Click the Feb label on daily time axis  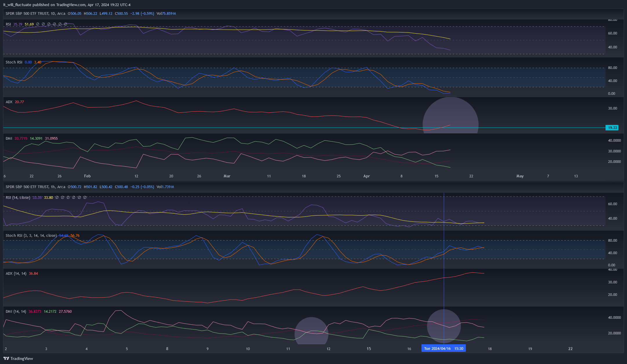point(87,176)
